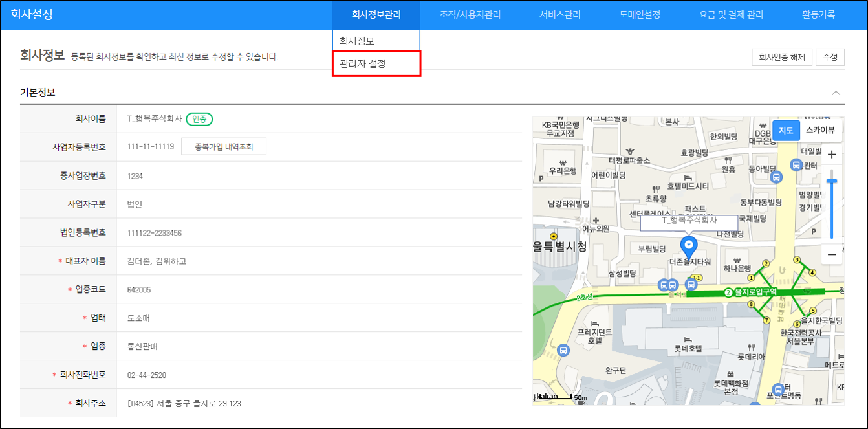Zoom out with the map minus button
Image resolution: width=868 pixels, height=429 pixels.
coord(832,254)
